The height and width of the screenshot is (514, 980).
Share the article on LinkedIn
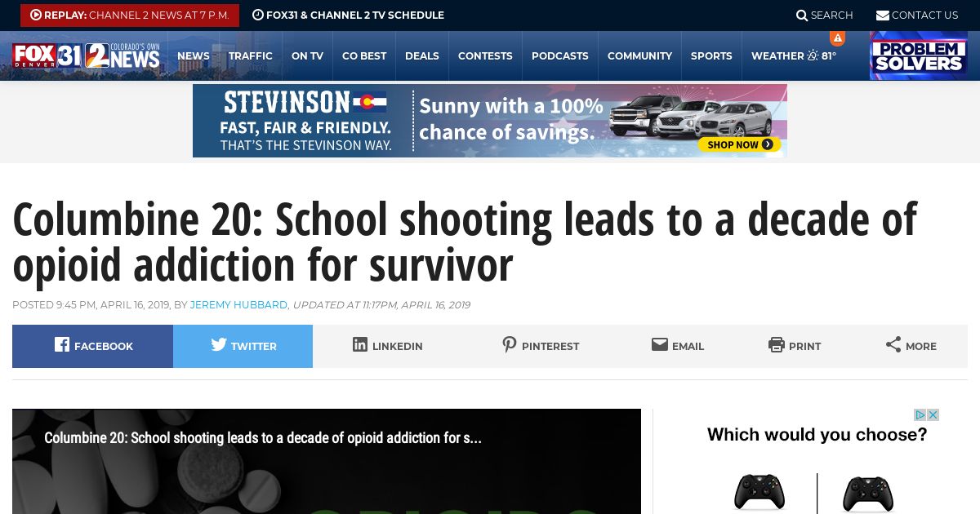pyautogui.click(x=387, y=346)
